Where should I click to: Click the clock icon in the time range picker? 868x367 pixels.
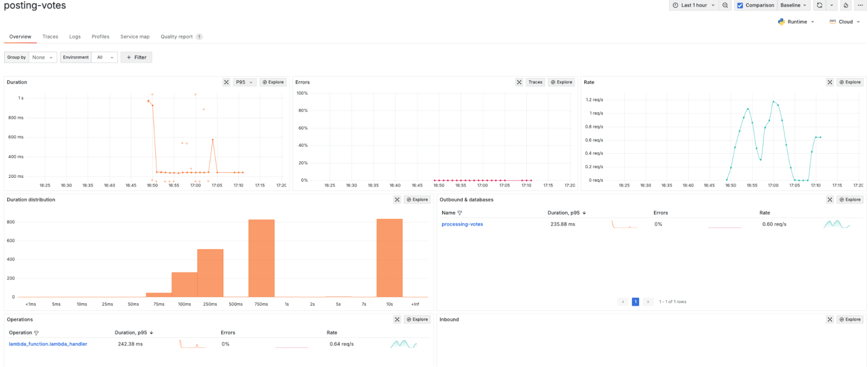675,5
